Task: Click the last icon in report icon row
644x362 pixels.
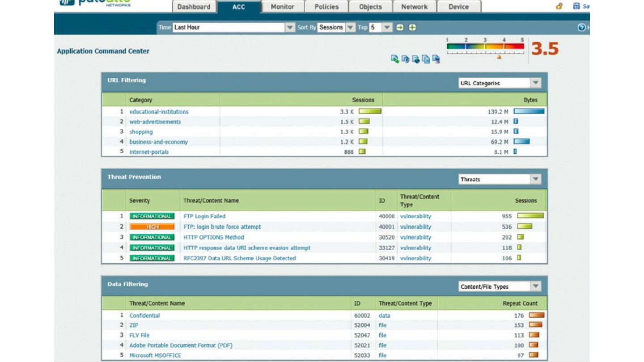Action: click(436, 59)
